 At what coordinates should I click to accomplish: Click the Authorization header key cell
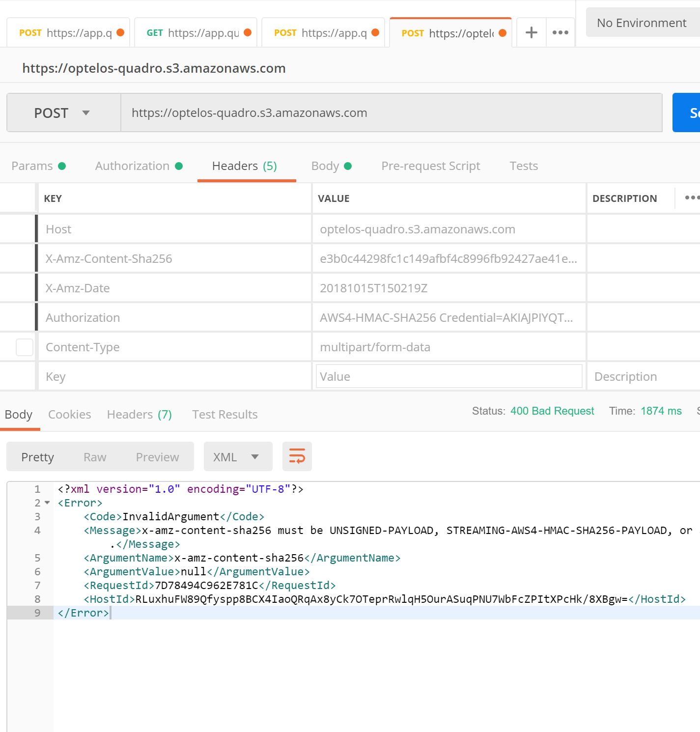(x=174, y=317)
